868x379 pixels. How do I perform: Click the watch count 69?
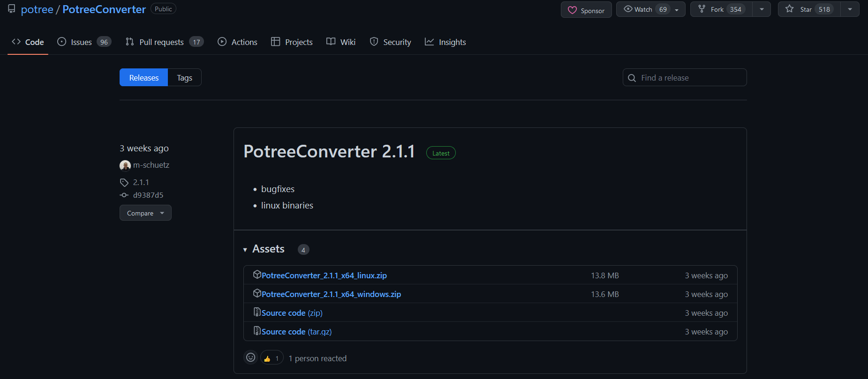663,9
